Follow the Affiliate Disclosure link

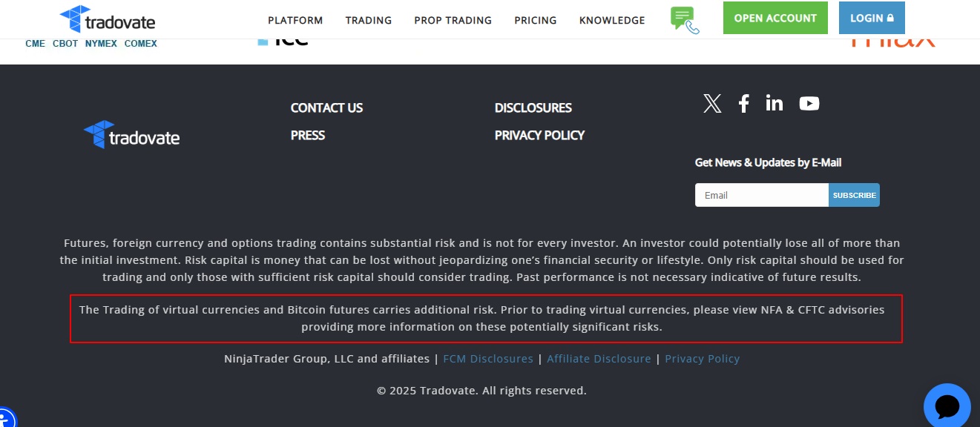pyautogui.click(x=599, y=359)
